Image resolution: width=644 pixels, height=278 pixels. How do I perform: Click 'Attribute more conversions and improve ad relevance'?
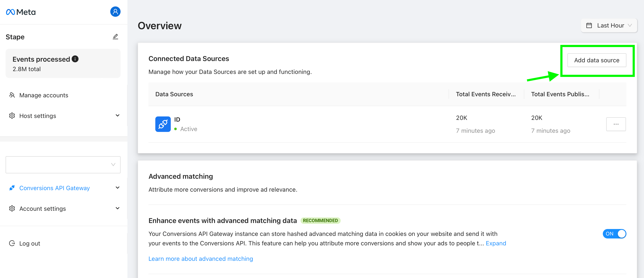point(223,189)
